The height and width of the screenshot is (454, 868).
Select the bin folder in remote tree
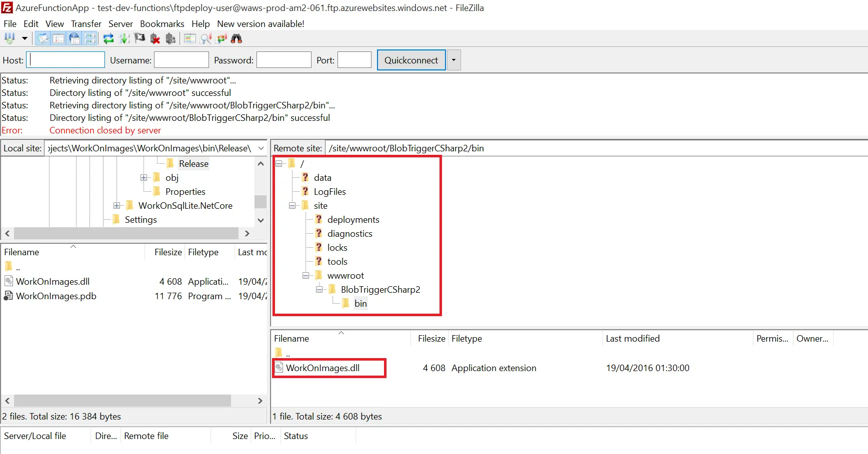tap(360, 304)
